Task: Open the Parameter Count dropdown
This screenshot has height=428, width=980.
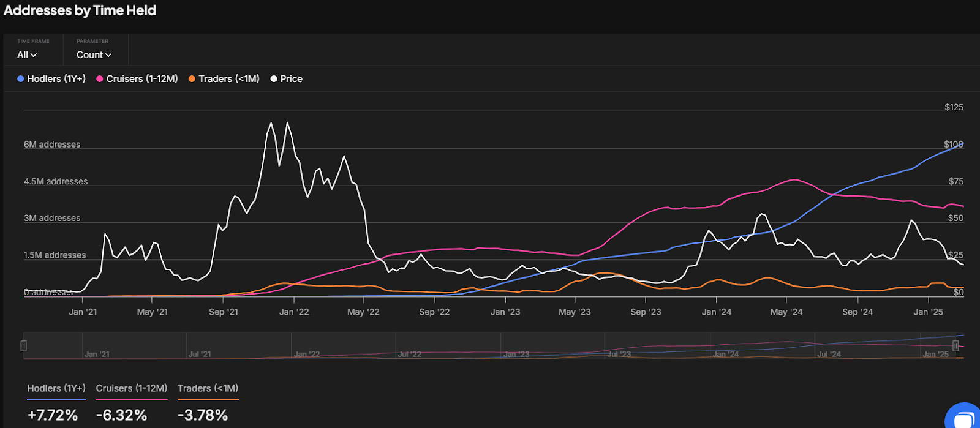Action: [x=94, y=55]
